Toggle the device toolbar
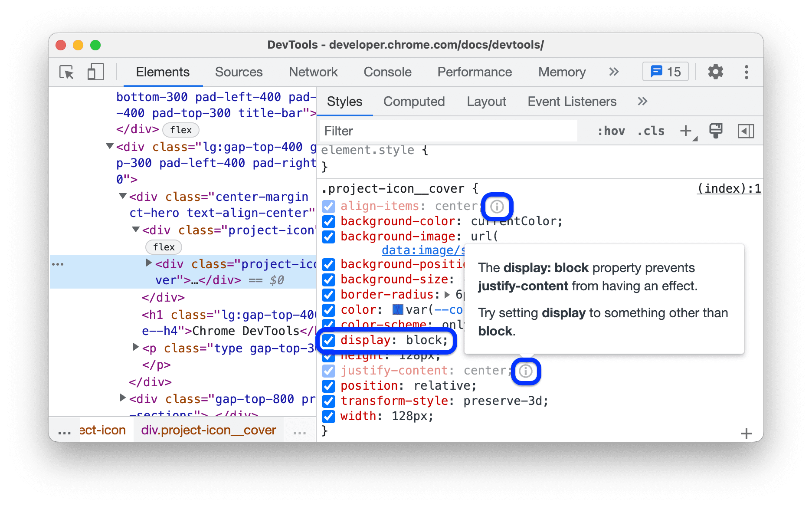This screenshot has width=812, height=506. point(95,72)
